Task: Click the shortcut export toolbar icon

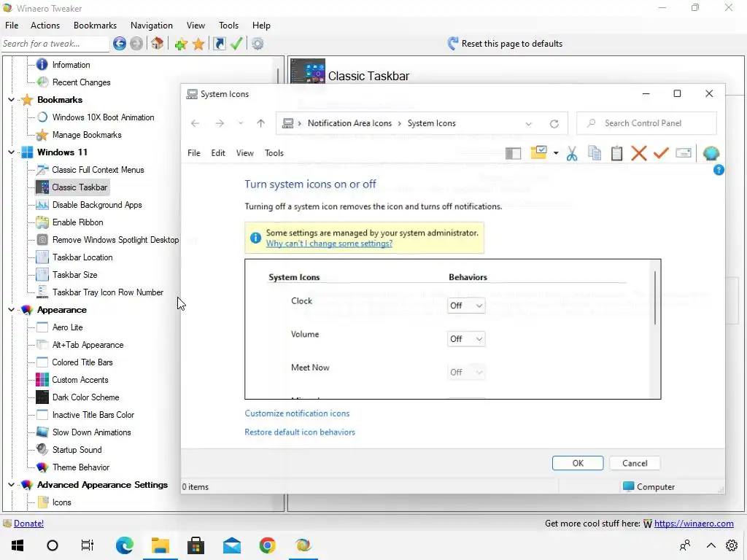Action: (219, 44)
